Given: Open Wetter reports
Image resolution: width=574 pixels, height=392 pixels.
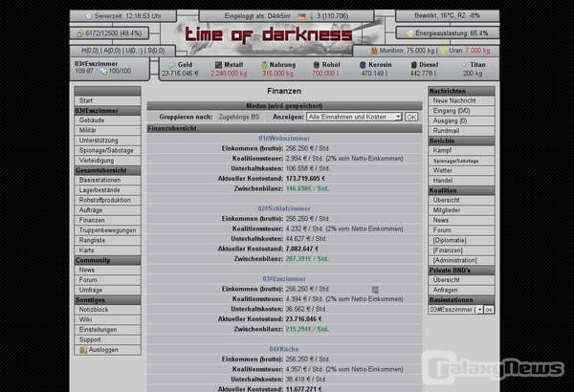Looking at the screenshot, I should tap(462, 170).
